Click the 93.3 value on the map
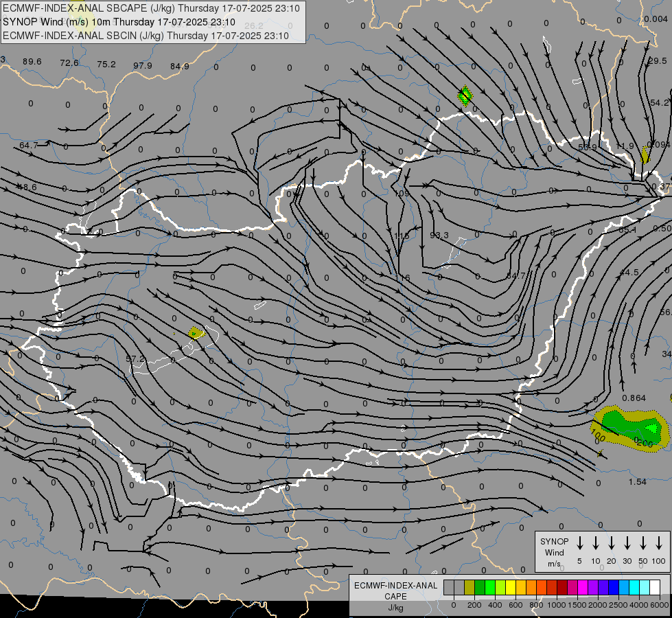672x618 pixels. click(x=439, y=236)
